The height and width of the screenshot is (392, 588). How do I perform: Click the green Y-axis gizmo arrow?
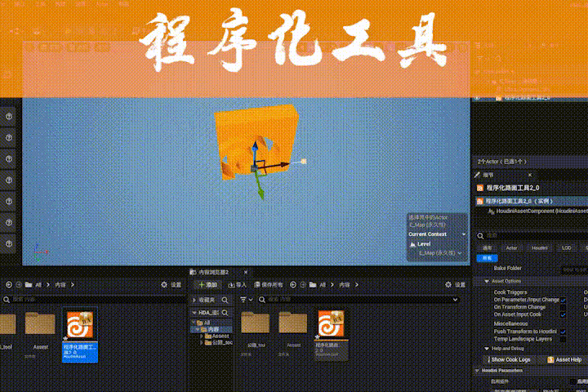tap(261, 189)
